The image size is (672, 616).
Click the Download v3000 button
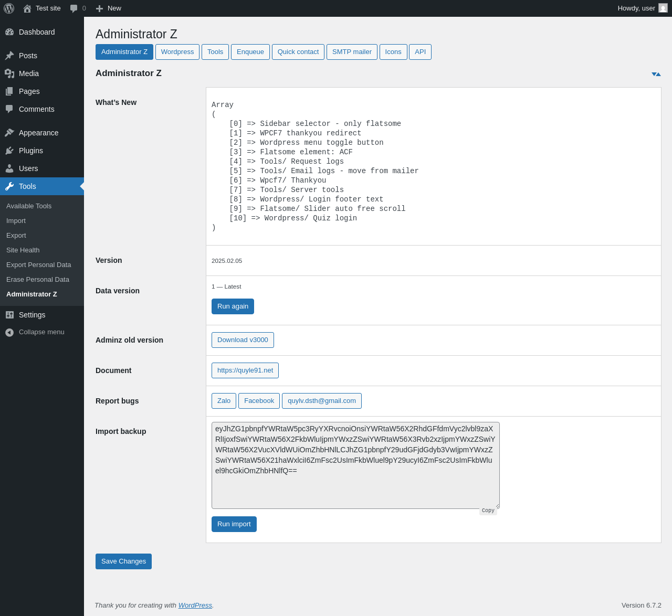(x=243, y=340)
